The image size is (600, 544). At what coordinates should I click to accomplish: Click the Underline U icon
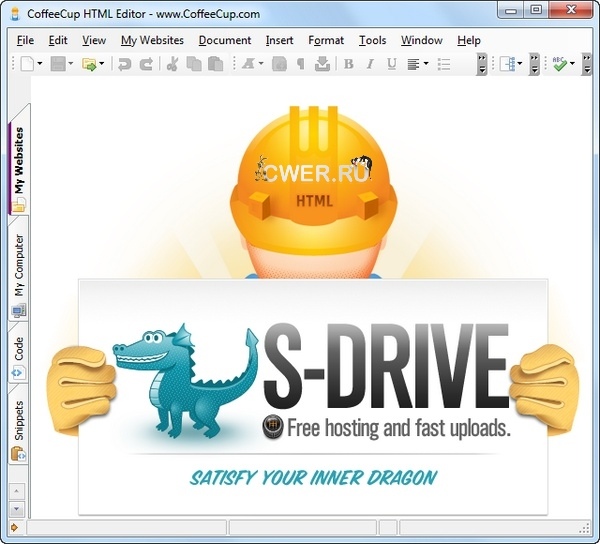391,64
